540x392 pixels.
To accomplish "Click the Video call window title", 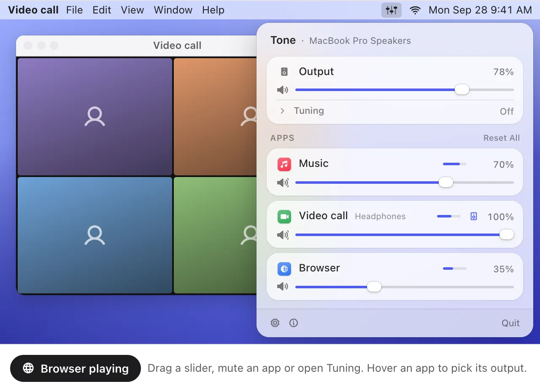I will (x=177, y=46).
